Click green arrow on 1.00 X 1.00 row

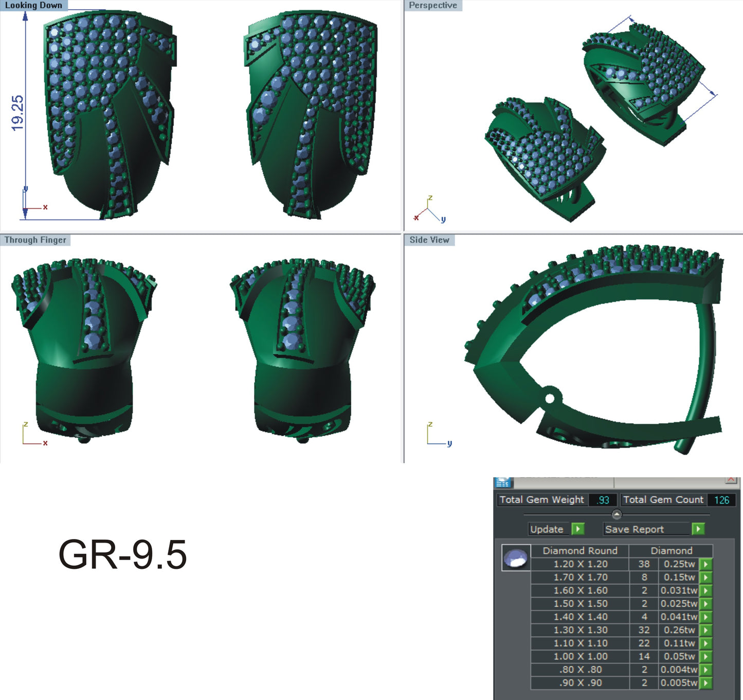[706, 657]
